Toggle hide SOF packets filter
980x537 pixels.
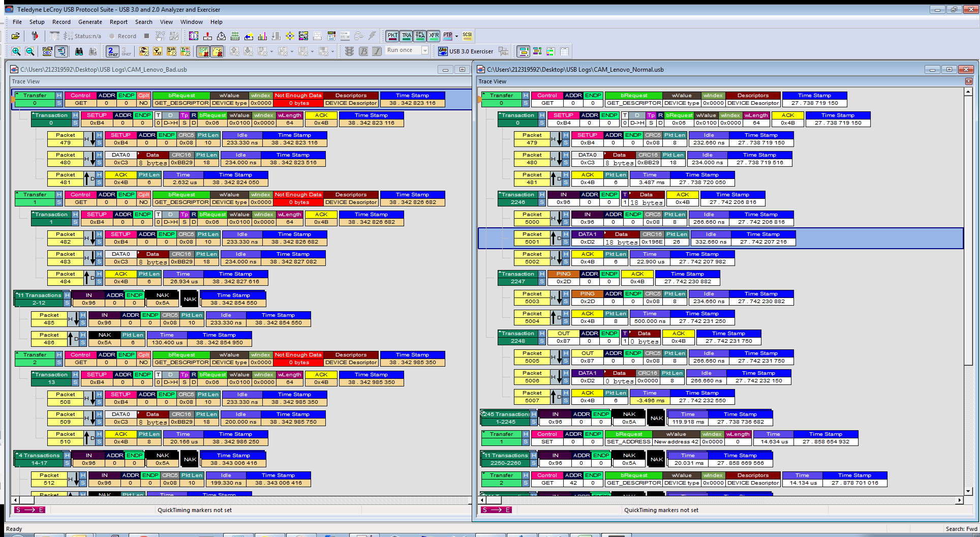[x=203, y=51]
